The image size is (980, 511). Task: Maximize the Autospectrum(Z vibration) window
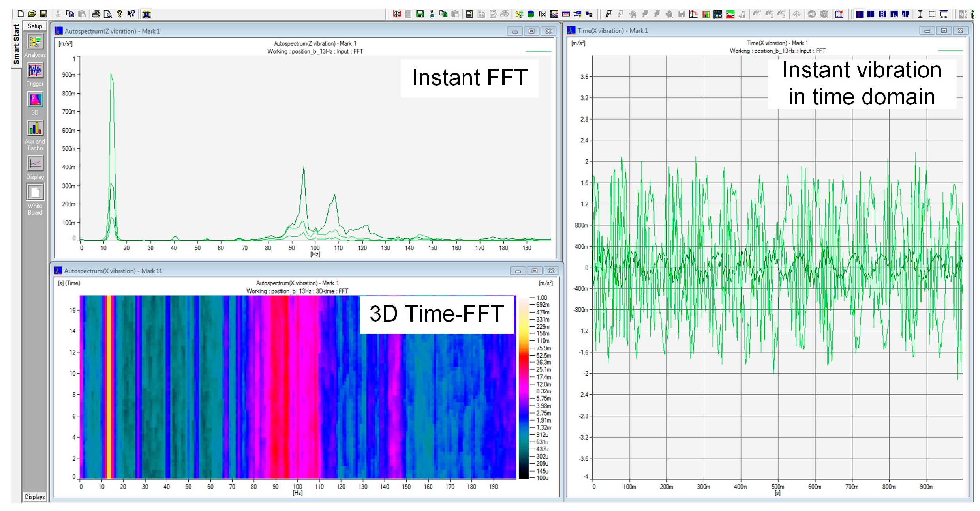click(531, 31)
